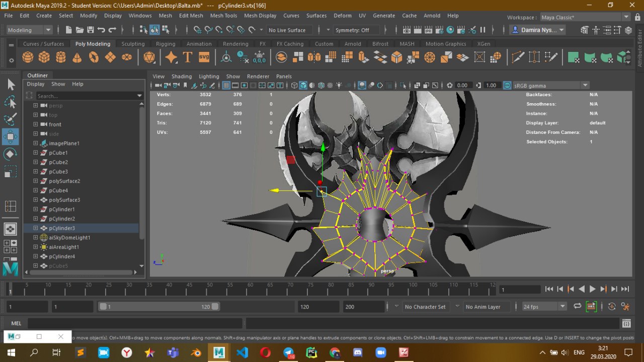
Task: Click the IPR render icon
Action: point(428,30)
